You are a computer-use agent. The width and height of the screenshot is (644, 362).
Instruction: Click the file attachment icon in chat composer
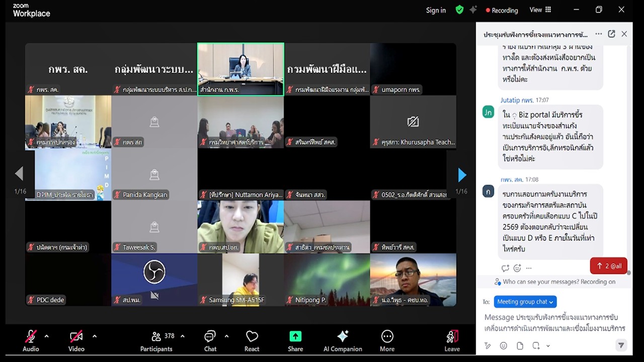520,346
